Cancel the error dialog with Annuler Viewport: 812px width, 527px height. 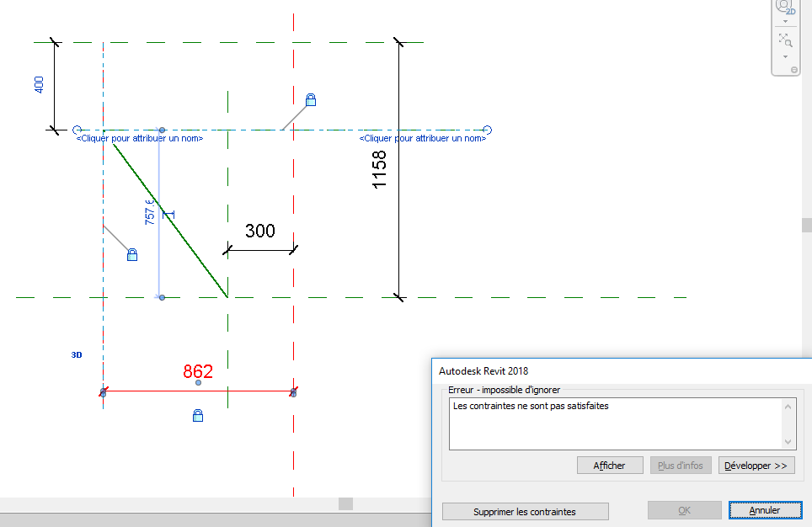764,510
